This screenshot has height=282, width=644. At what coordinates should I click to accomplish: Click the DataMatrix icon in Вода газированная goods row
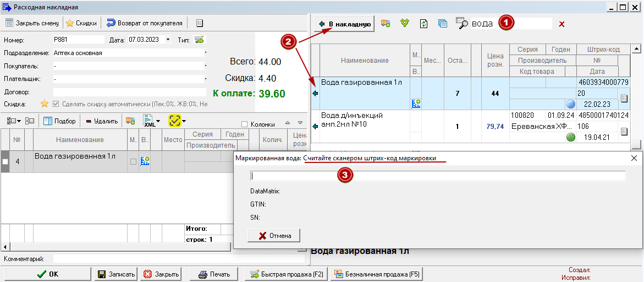416,104
